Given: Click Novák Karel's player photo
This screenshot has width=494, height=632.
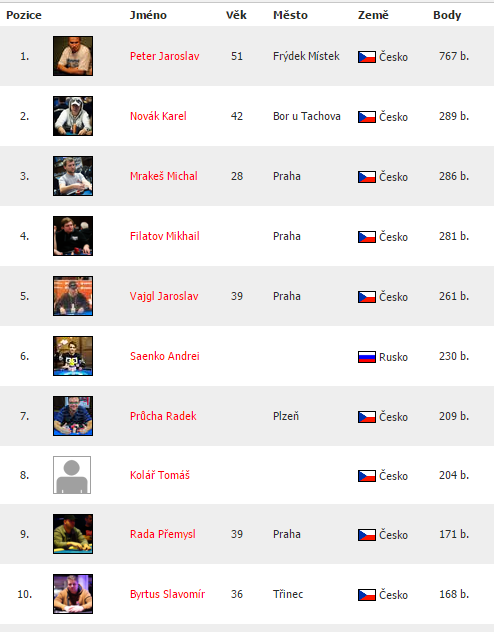Looking at the screenshot, I should [x=73, y=116].
